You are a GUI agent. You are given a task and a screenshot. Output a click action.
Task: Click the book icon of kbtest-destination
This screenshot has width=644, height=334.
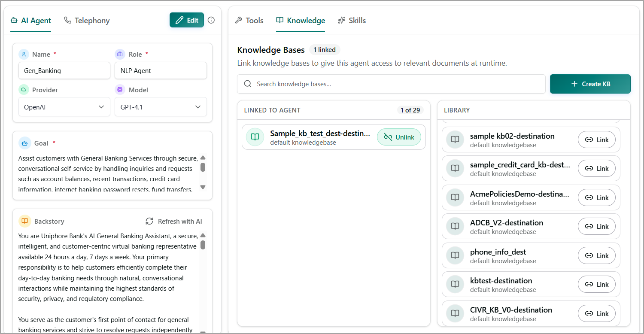pyautogui.click(x=455, y=284)
